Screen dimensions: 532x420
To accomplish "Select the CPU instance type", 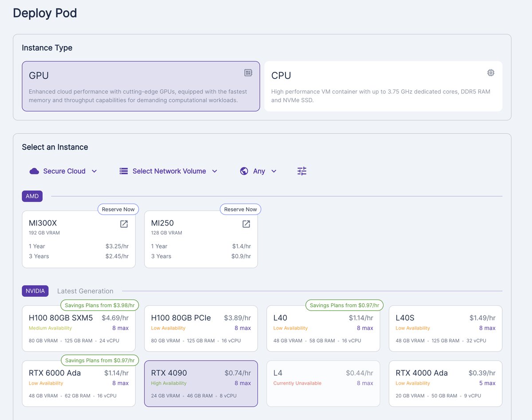I will [x=383, y=86].
